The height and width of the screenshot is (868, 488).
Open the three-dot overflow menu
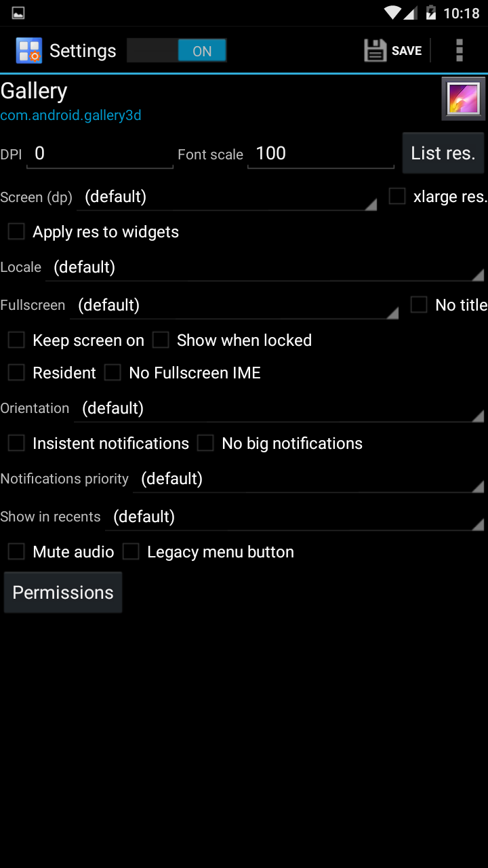(x=460, y=51)
